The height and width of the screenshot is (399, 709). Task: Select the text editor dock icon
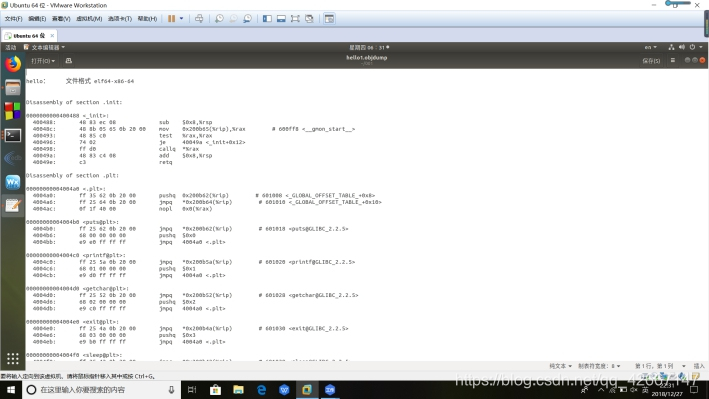point(13,206)
